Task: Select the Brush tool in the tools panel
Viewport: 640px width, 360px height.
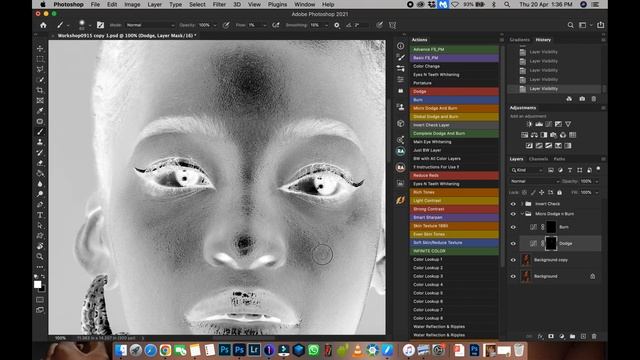Action: [40, 132]
